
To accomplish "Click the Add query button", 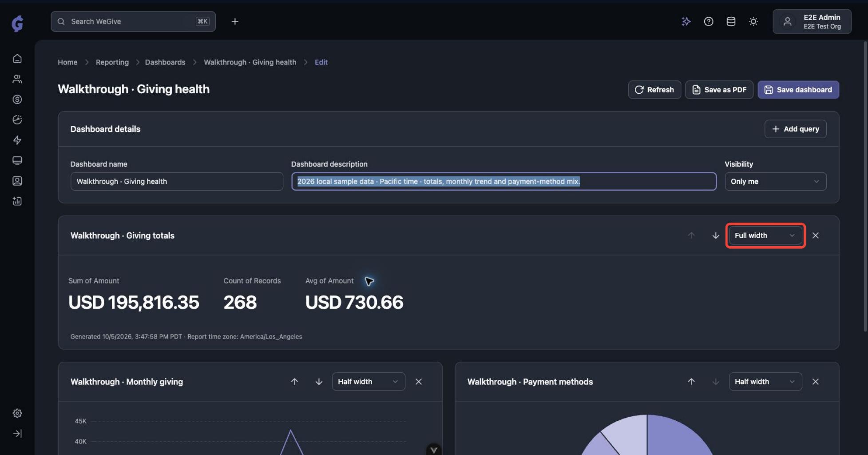I will [795, 129].
